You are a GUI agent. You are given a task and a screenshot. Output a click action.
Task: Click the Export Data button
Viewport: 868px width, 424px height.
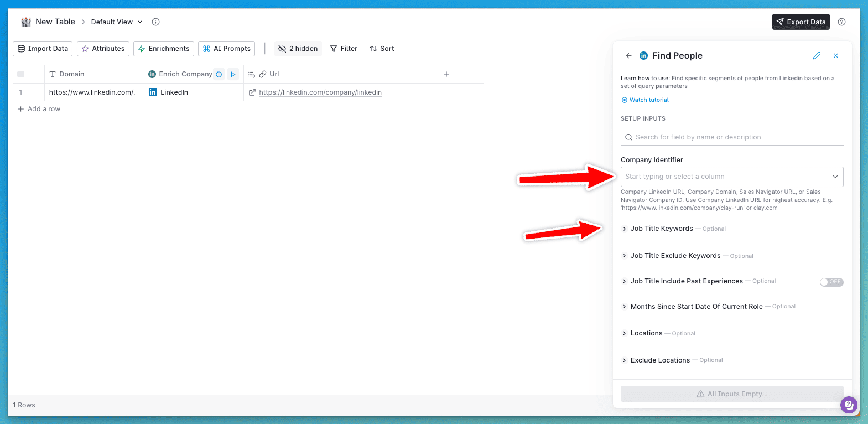(801, 22)
